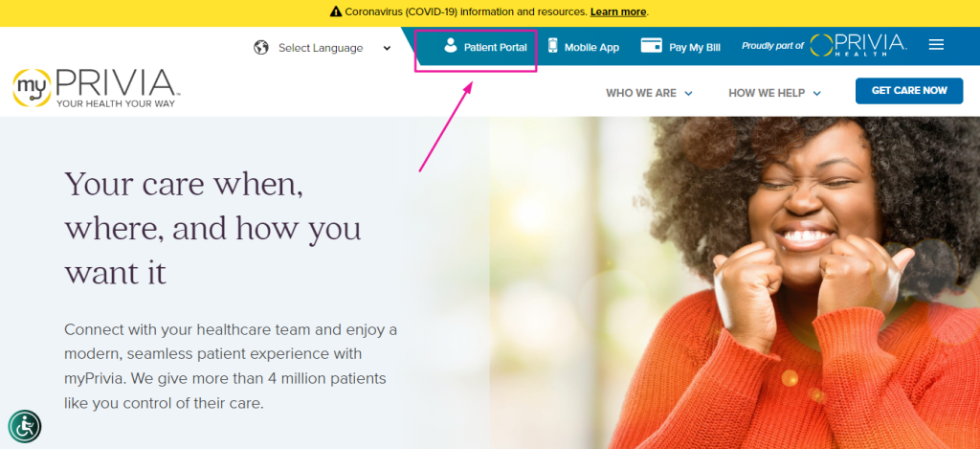The height and width of the screenshot is (449, 980).
Task: Click the Pay My Bill card icon
Action: tap(651, 46)
